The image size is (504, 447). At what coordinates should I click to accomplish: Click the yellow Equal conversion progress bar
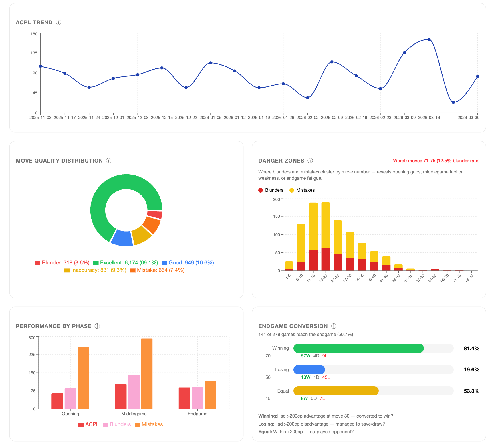click(x=336, y=391)
